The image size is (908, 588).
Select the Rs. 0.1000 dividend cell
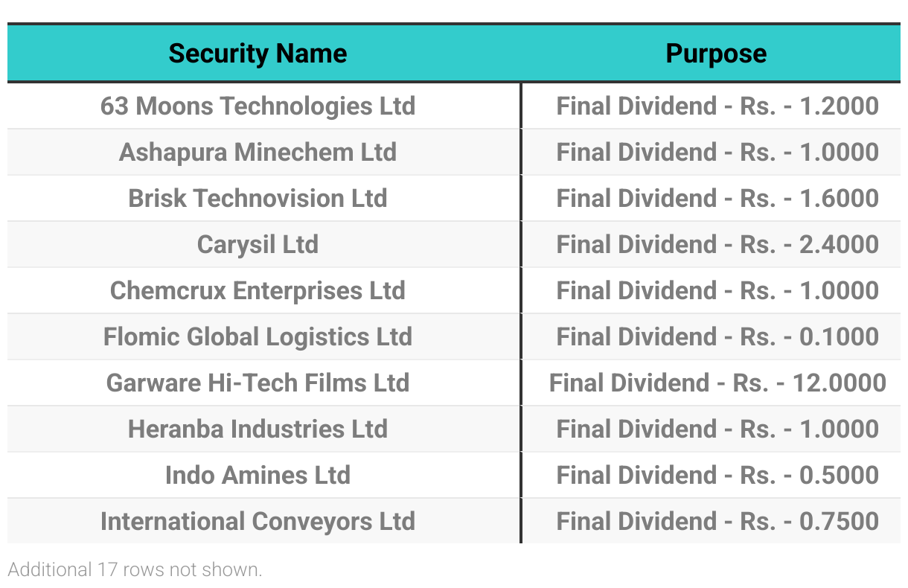point(717,336)
